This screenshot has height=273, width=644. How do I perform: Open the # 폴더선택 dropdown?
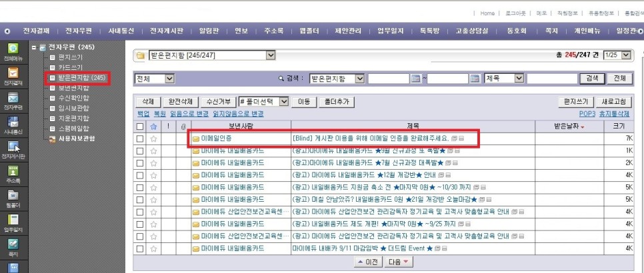[264, 102]
